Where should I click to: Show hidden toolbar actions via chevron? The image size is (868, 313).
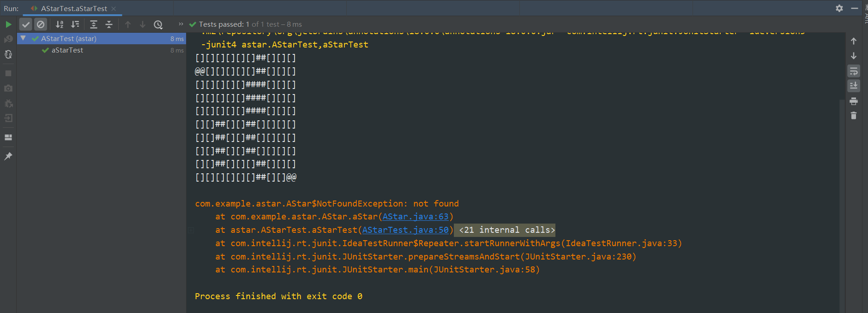(181, 24)
